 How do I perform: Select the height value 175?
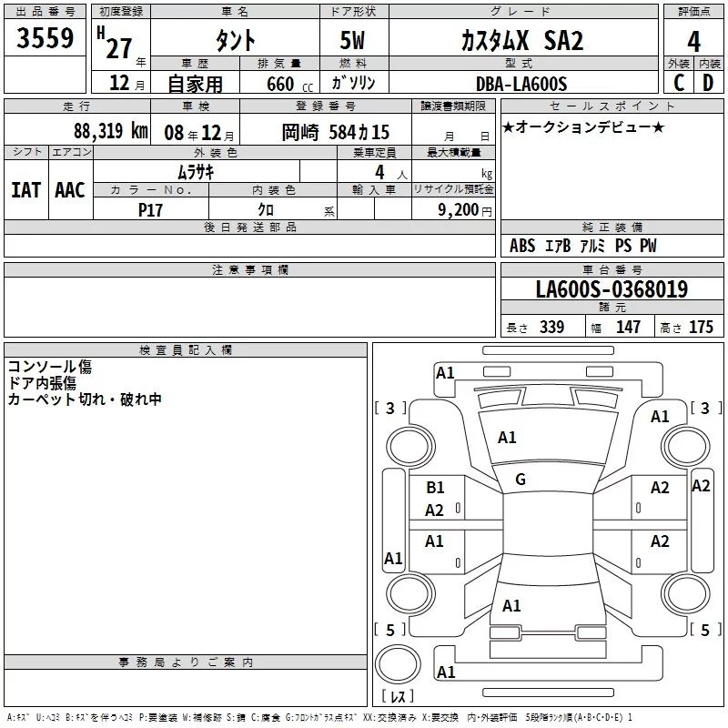tap(701, 327)
